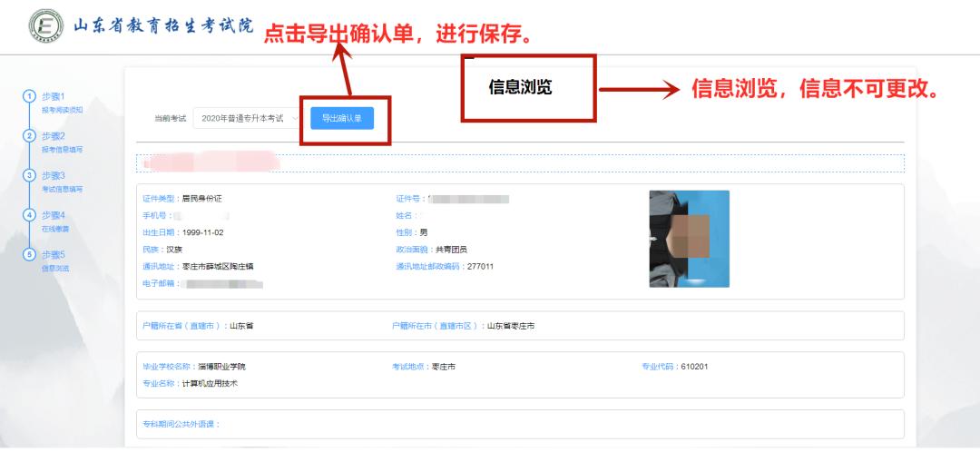
Task: Click the 专业代码 value 610201
Action: pyautogui.click(x=694, y=367)
